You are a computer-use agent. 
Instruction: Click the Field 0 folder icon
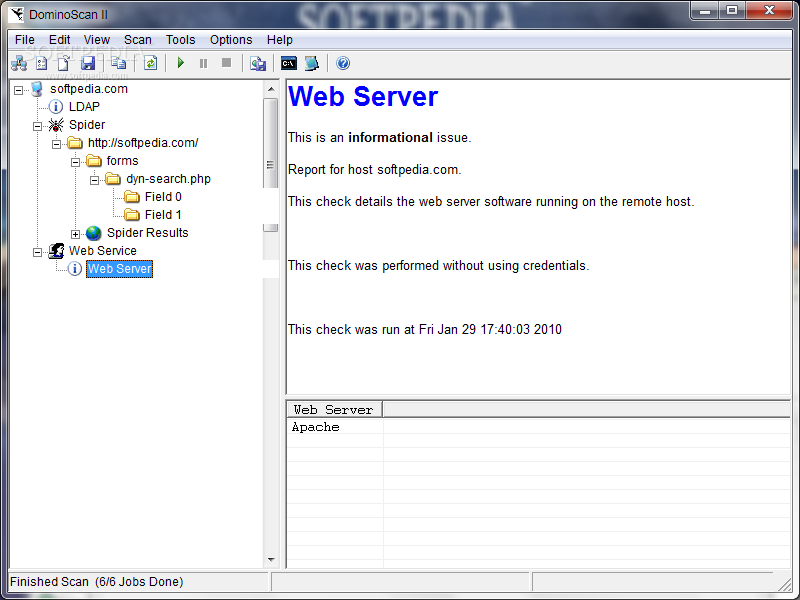[132, 196]
